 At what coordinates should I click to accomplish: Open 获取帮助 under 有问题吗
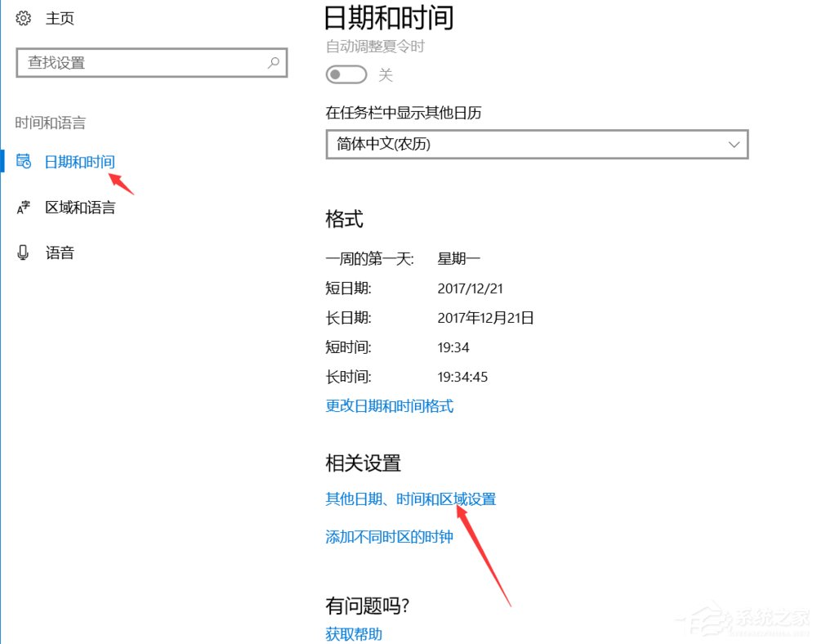tap(351, 633)
